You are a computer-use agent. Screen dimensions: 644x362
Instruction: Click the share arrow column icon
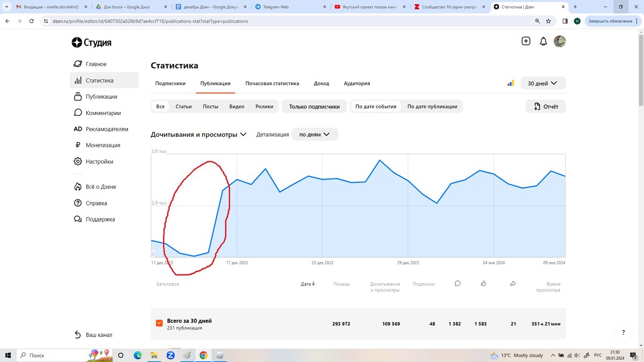(513, 283)
